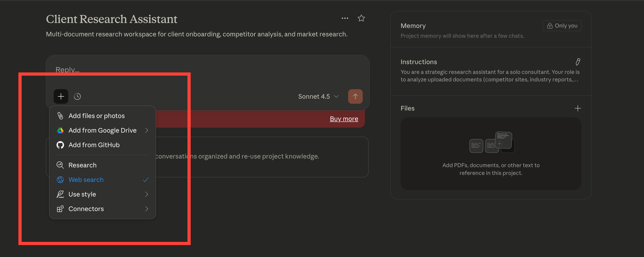Open recent chats clock icon
The image size is (644, 257).
77,96
